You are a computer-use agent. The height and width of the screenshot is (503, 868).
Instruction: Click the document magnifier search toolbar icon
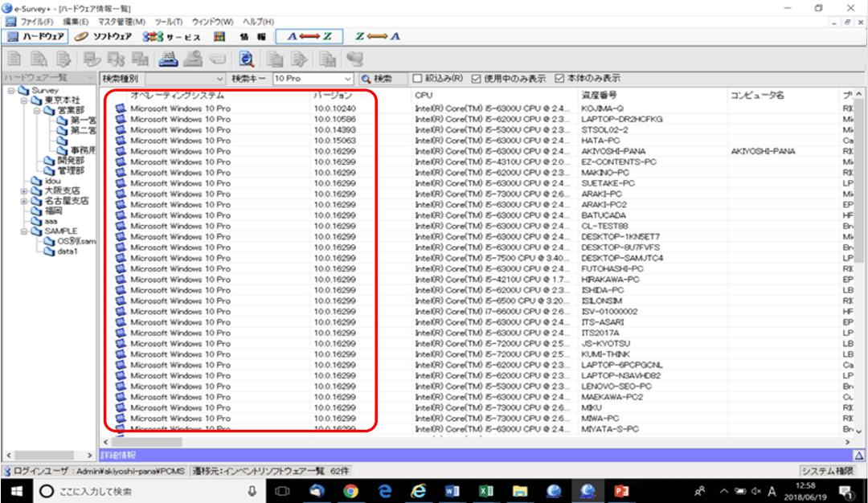click(x=247, y=59)
